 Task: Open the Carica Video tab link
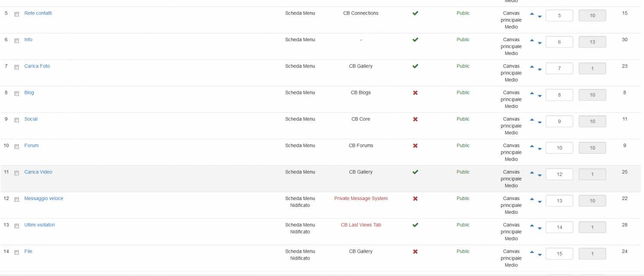tap(38, 172)
